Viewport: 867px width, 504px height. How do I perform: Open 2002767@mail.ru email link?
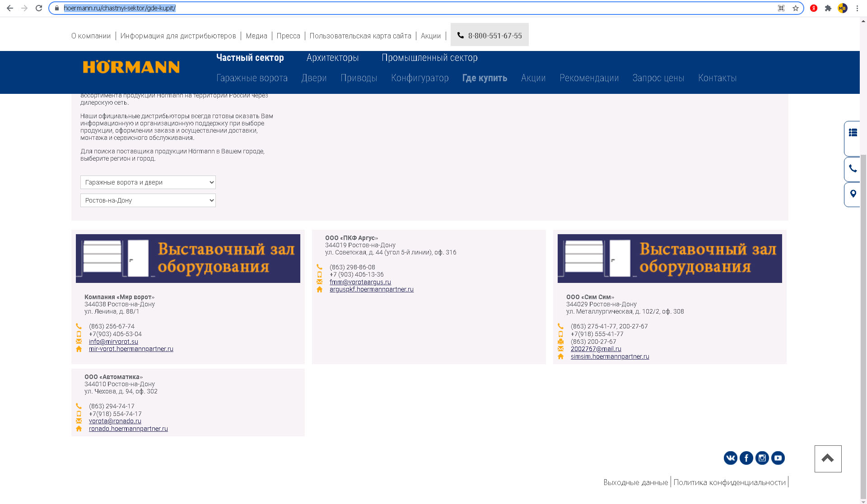596,349
